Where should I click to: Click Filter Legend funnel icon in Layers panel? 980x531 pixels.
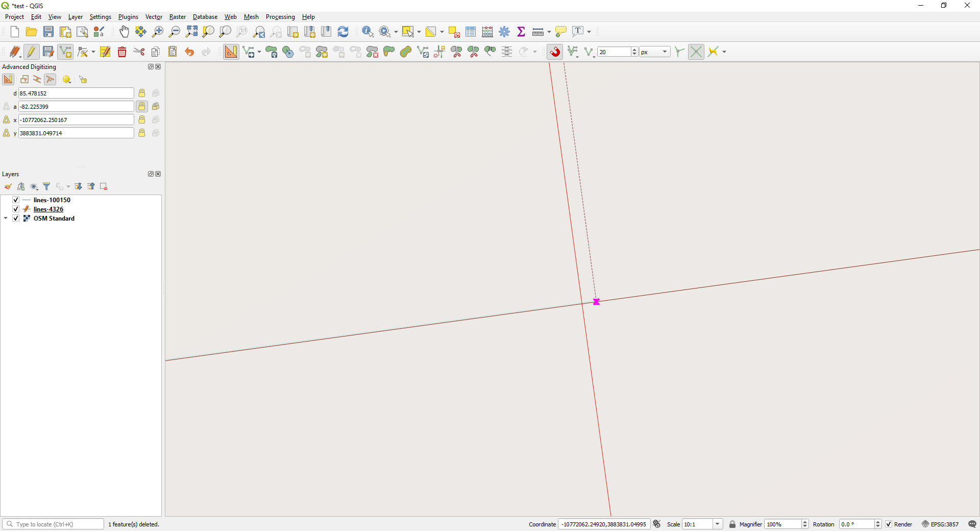[46, 186]
